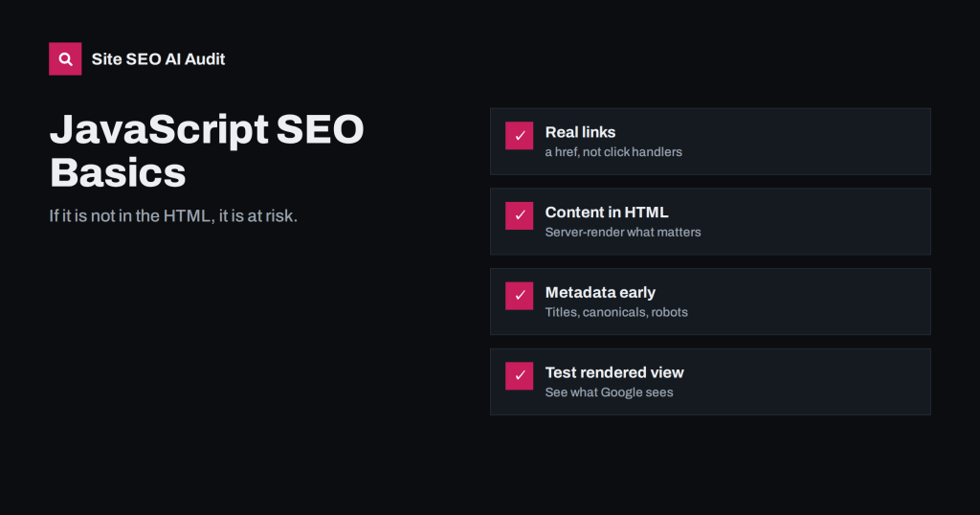
Task: Select the 'Real links' card title
Action: coord(580,132)
